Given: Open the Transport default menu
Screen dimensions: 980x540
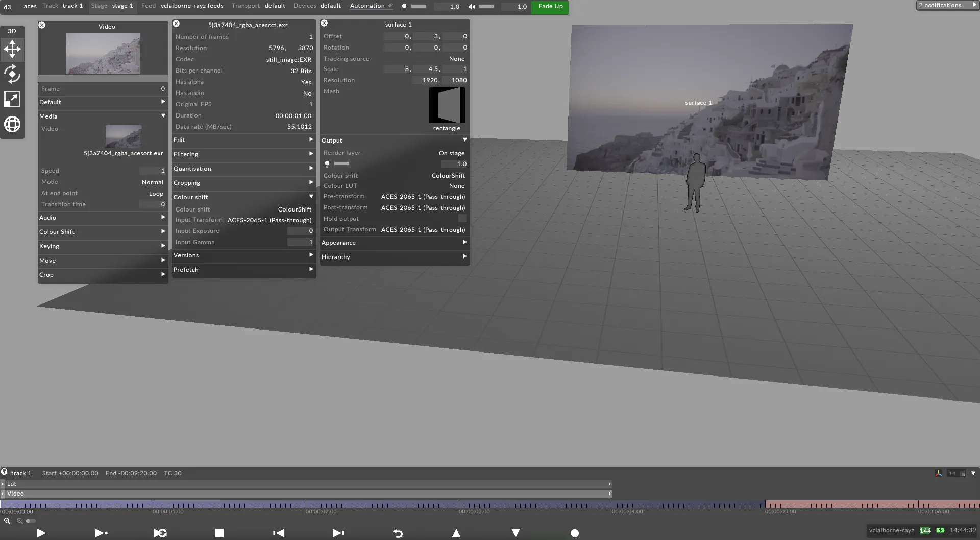Looking at the screenshot, I should (275, 6).
